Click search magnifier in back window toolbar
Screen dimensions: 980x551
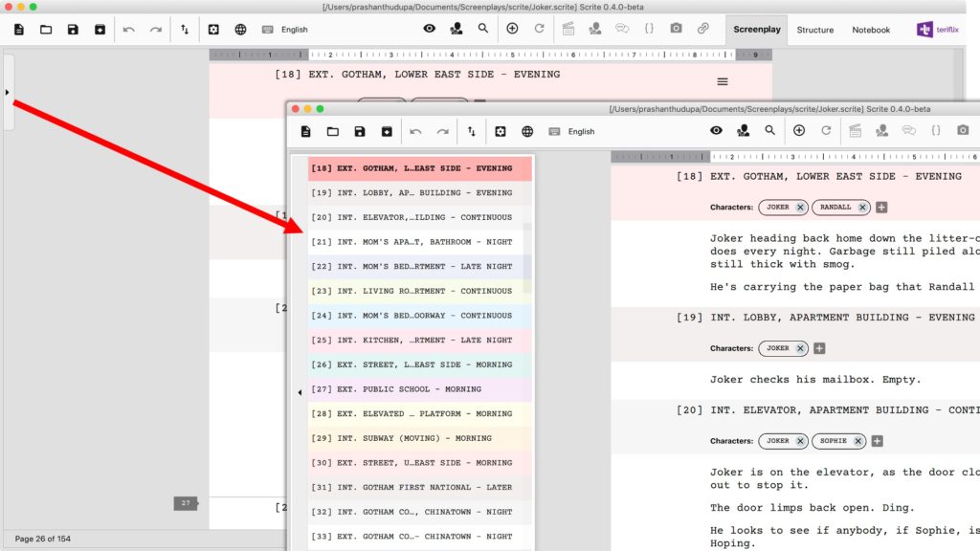coord(483,29)
